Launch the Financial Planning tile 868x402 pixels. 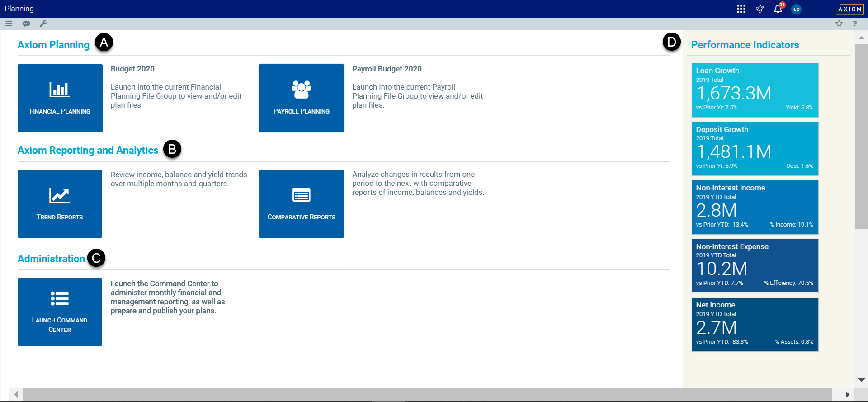[x=60, y=98]
